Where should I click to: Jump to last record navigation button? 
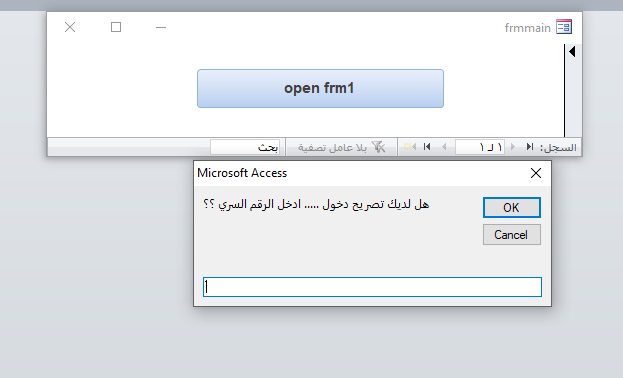427,147
